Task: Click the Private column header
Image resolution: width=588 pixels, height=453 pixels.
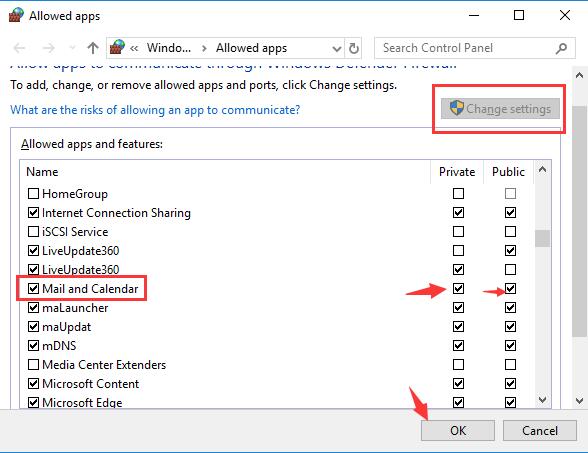Action: (x=457, y=172)
